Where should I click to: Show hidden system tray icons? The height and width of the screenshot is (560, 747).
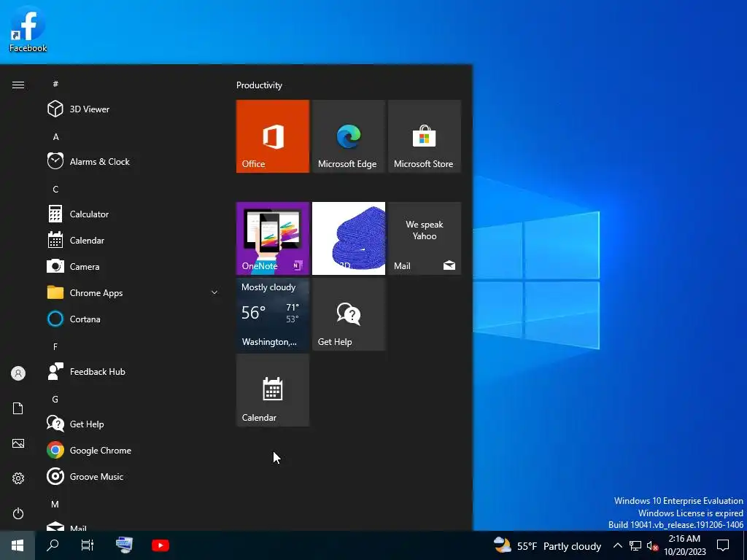tap(617, 545)
